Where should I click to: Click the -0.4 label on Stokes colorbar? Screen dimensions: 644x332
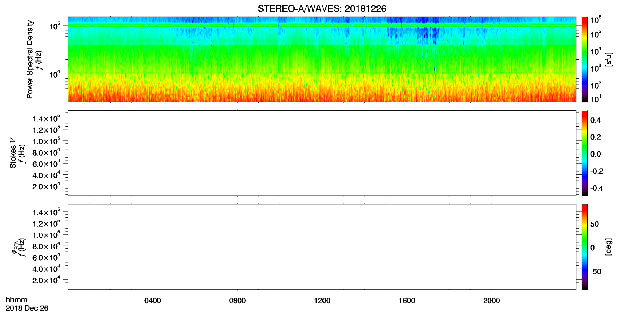click(596, 188)
